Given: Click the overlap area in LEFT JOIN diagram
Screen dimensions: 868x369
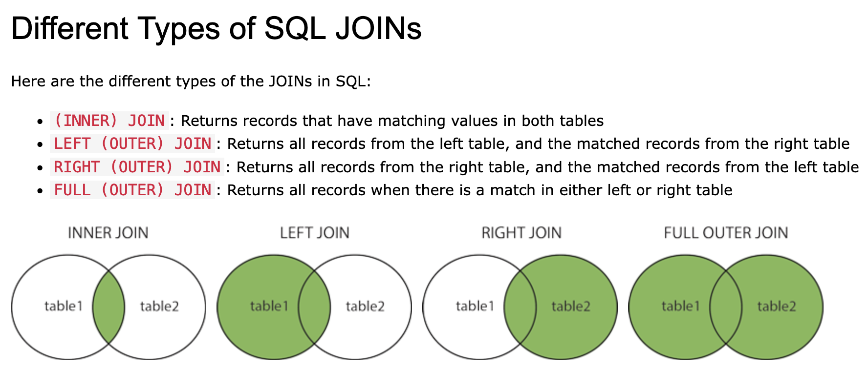Looking at the screenshot, I should tap(314, 307).
